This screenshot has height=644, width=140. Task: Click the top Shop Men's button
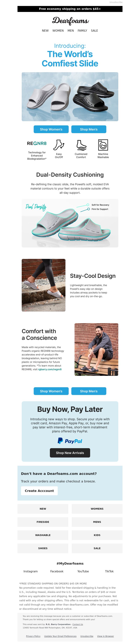(x=89, y=129)
